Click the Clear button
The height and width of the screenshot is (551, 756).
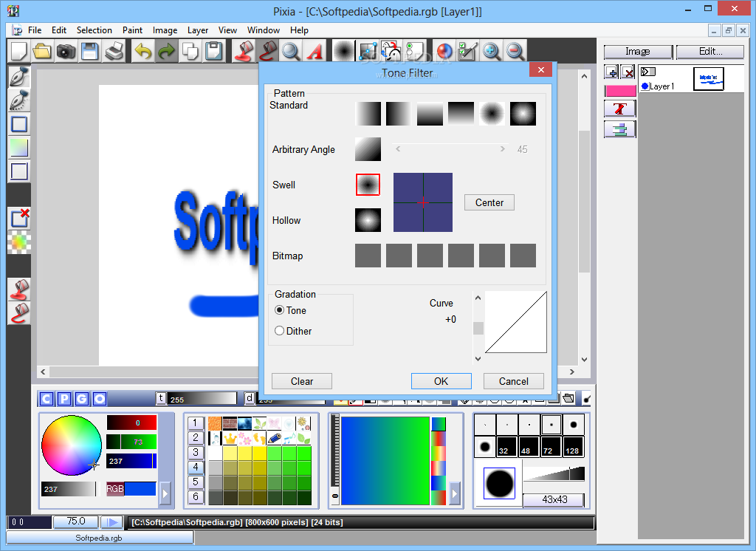coord(302,381)
